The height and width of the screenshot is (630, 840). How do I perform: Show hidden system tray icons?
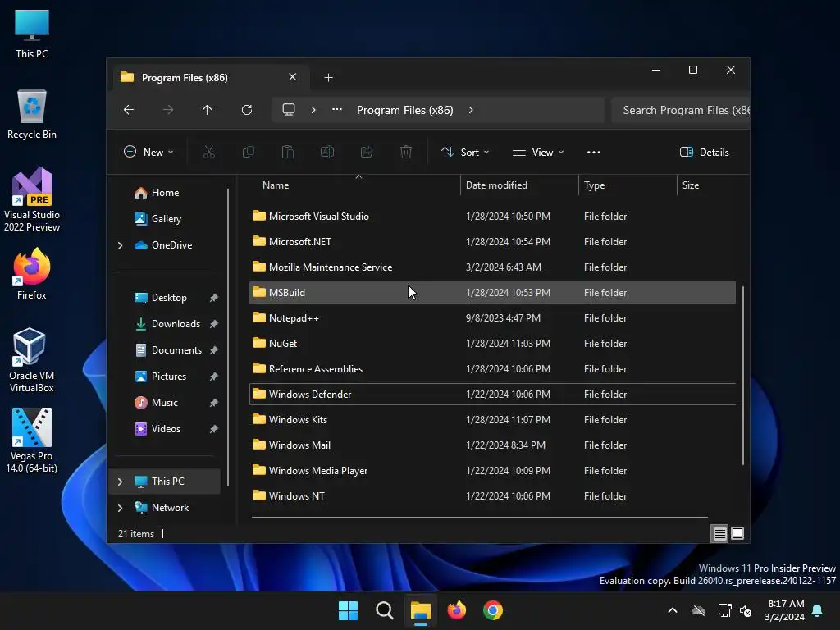click(673, 610)
